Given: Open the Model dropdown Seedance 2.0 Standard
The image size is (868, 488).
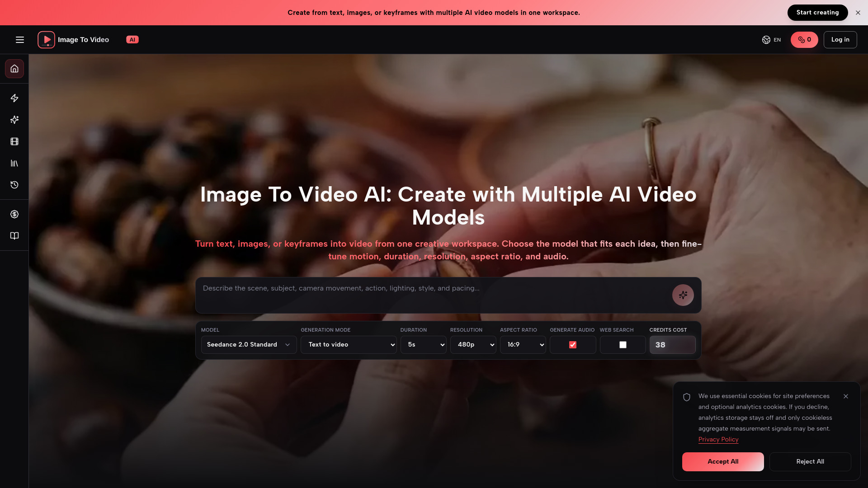Looking at the screenshot, I should point(249,345).
